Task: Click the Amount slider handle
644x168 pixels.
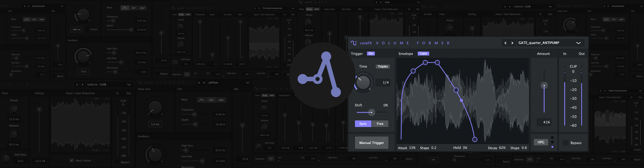Action: (544, 86)
